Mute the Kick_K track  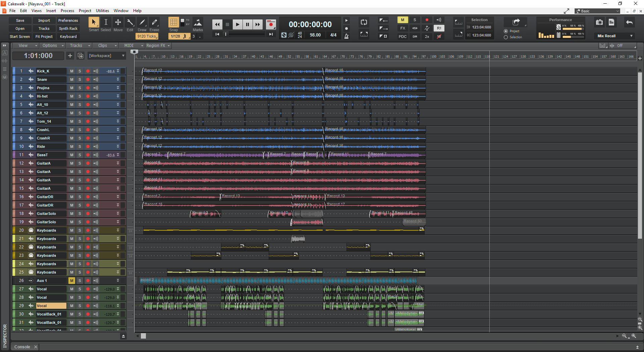[x=71, y=71]
